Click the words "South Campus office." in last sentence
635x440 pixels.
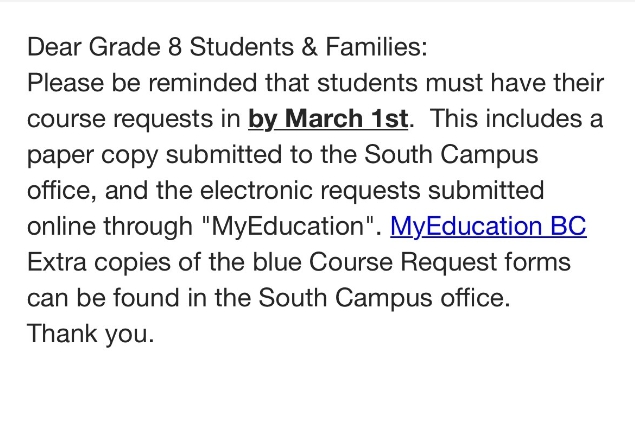point(384,298)
